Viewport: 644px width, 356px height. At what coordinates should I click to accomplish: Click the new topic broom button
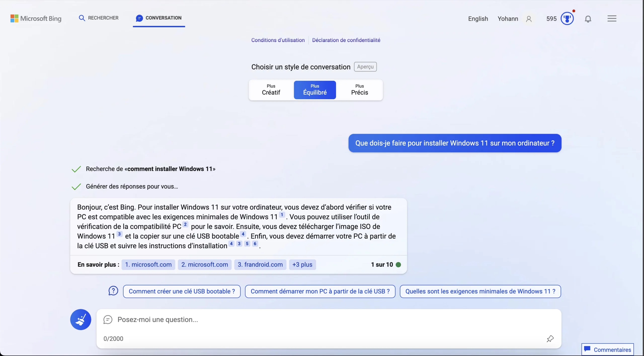click(80, 319)
